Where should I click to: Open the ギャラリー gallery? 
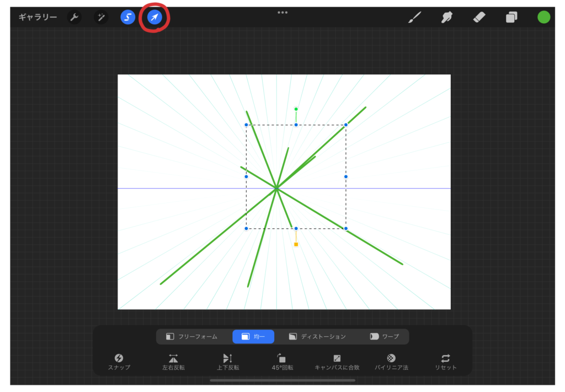[x=38, y=17]
